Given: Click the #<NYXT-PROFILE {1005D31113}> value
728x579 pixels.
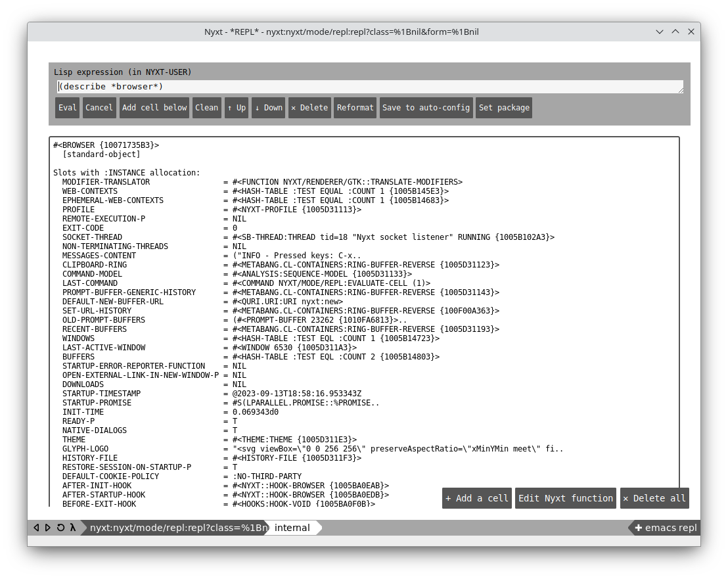Looking at the screenshot, I should (x=297, y=210).
